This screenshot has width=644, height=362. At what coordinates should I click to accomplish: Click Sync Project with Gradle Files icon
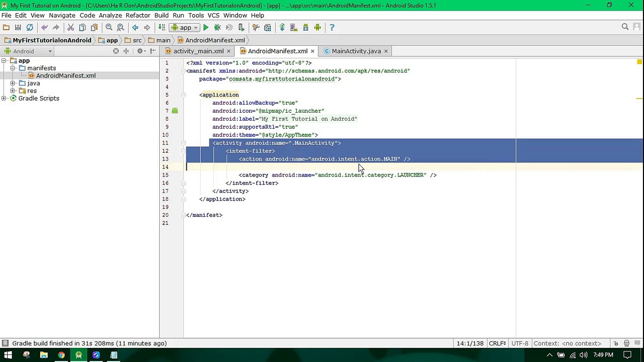282,28
